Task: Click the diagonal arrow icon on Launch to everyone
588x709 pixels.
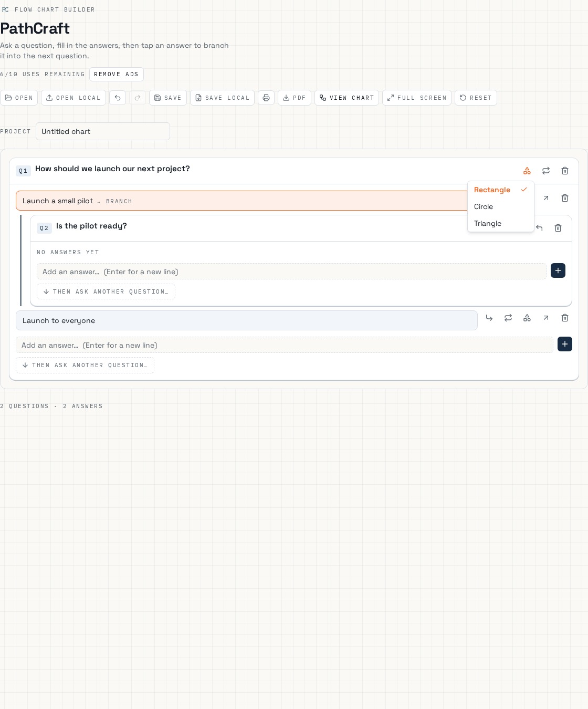Action: click(x=546, y=318)
